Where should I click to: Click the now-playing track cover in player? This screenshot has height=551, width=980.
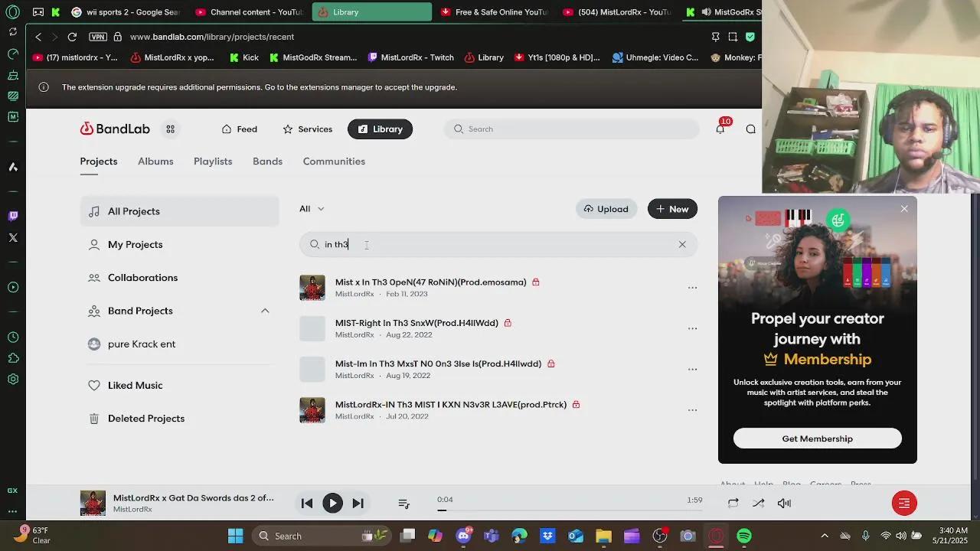click(x=93, y=503)
